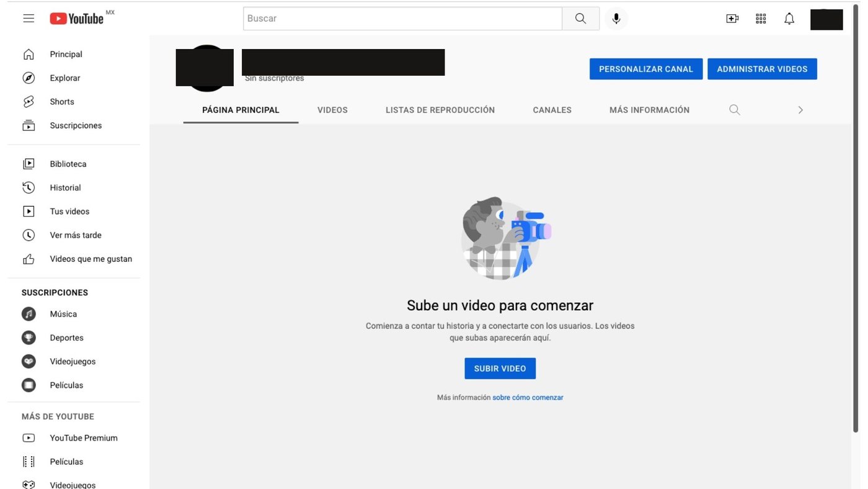Click the Ver más tarde clock icon
The height and width of the screenshot is (489, 868).
[29, 235]
